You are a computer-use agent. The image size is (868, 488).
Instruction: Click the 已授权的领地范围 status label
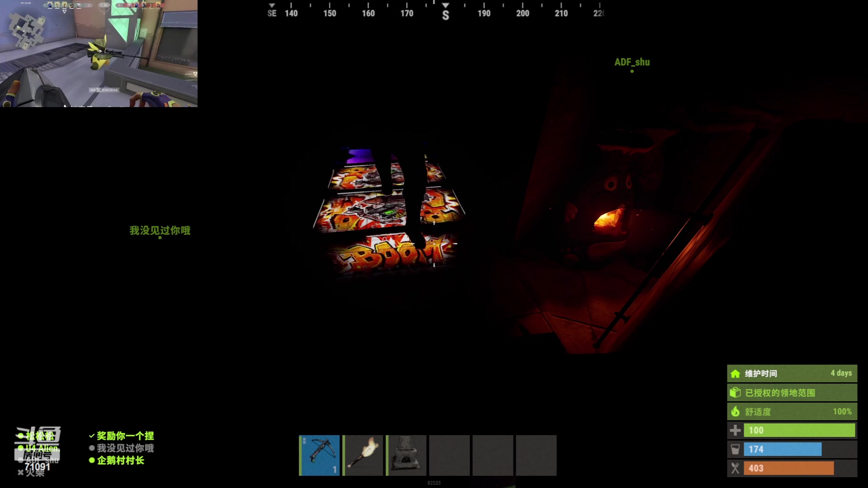pos(780,393)
